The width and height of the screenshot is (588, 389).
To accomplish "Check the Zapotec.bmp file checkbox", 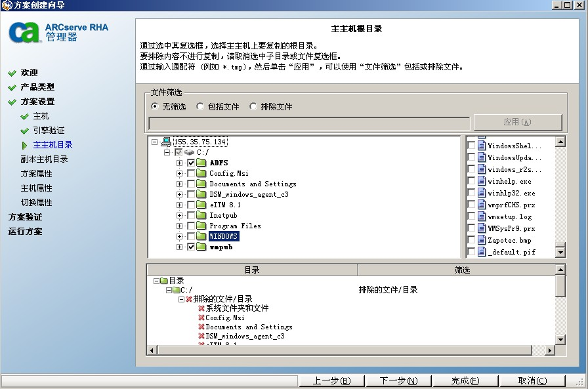I will [x=471, y=240].
